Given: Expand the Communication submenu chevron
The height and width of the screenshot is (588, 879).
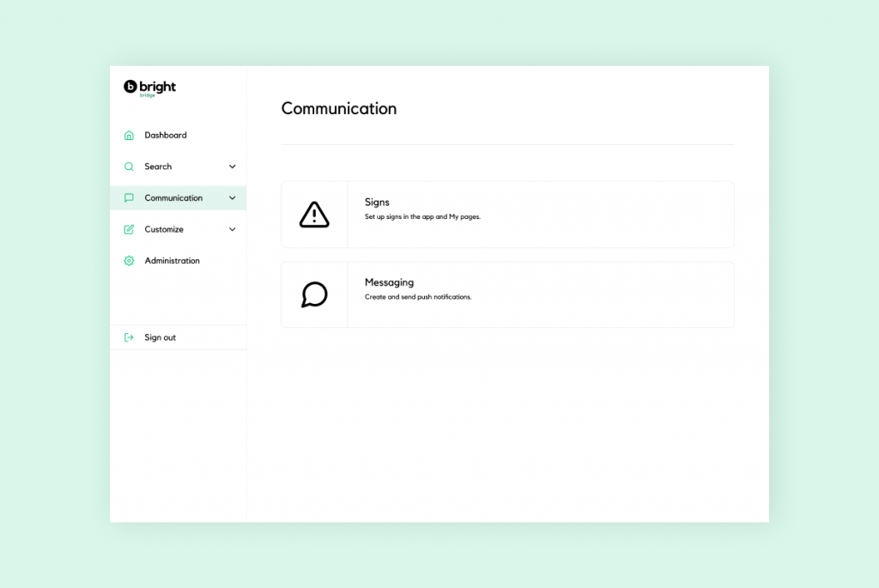Looking at the screenshot, I should 232,198.
